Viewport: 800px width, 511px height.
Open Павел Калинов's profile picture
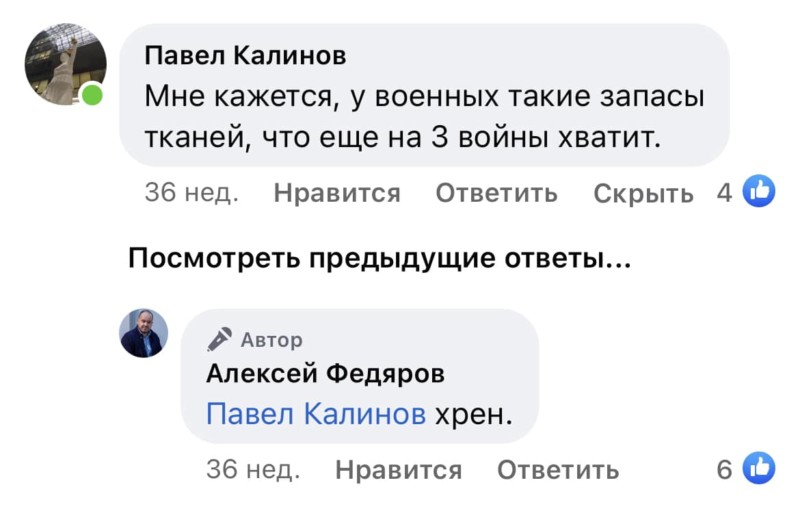coord(64,64)
